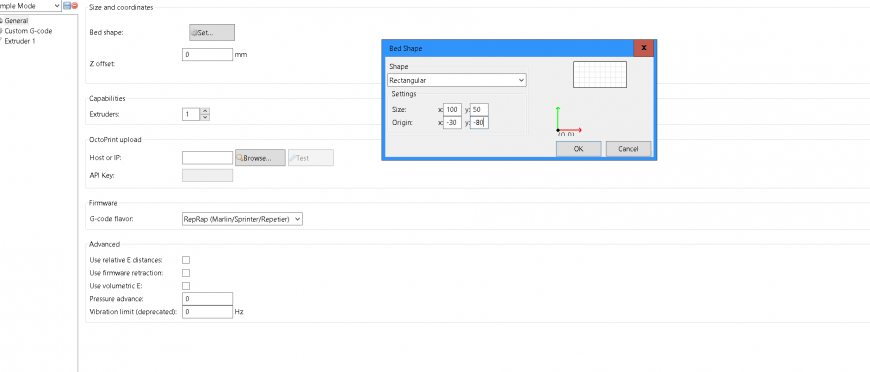
Task: Click the 'Firmware' section heading
Action: coord(103,203)
